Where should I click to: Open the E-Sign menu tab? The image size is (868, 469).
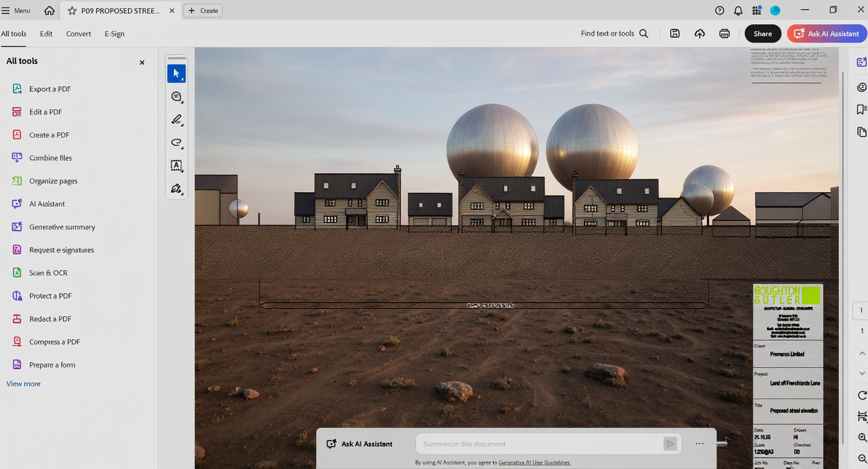(x=114, y=34)
